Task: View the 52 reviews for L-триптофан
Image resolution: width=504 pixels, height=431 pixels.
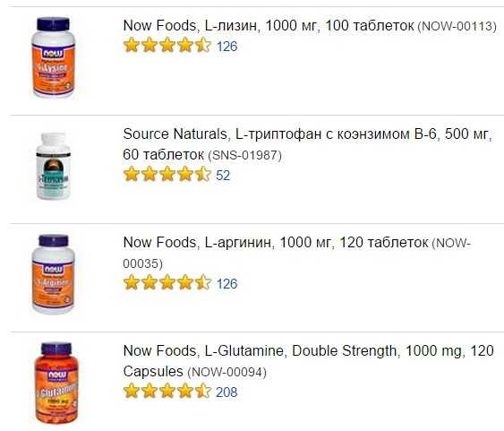Action: (x=223, y=176)
